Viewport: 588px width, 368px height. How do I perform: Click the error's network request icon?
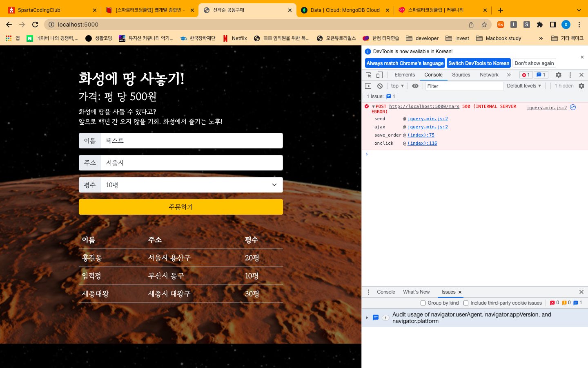coord(573,107)
